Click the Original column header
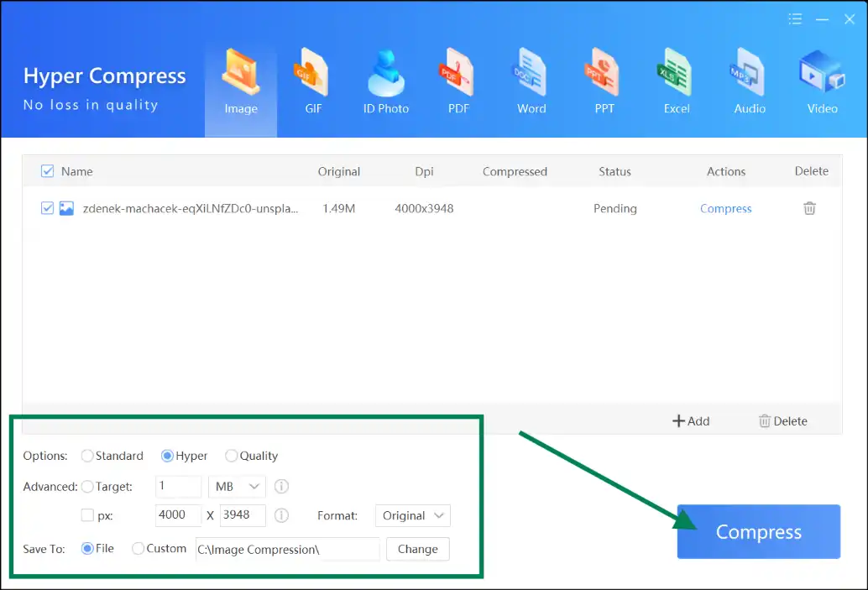 339,171
